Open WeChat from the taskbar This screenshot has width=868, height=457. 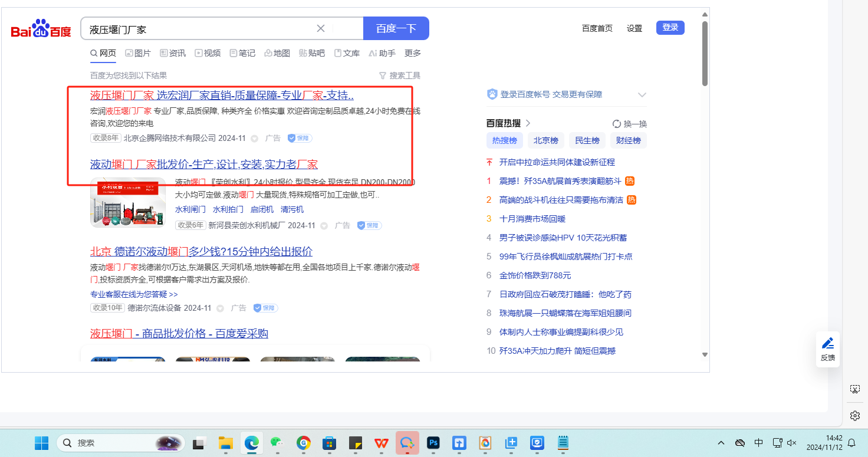(277, 443)
